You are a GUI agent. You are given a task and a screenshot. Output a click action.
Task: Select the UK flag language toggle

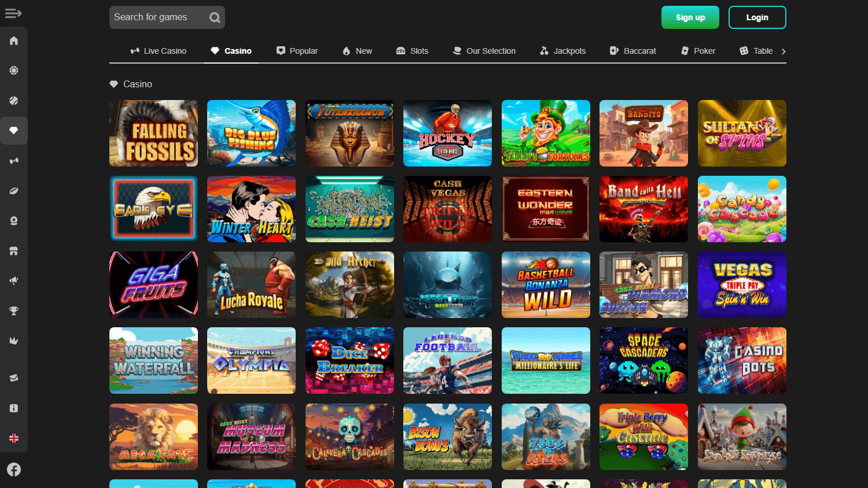(x=13, y=438)
